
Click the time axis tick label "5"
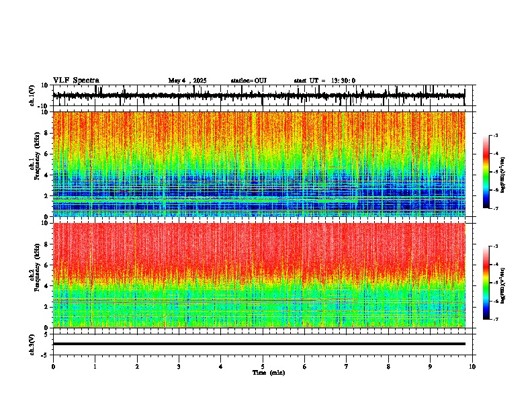click(263, 367)
